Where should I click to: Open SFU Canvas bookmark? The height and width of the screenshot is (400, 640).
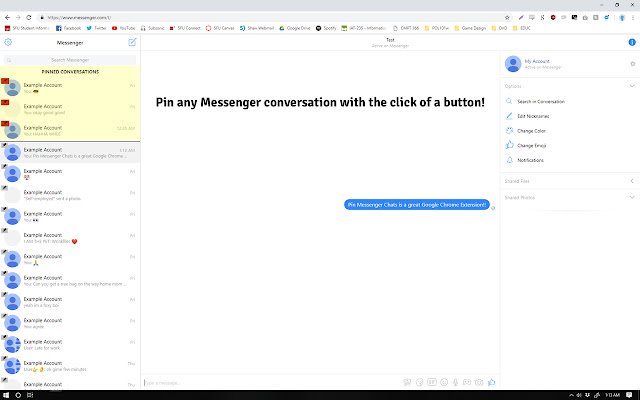(220, 28)
